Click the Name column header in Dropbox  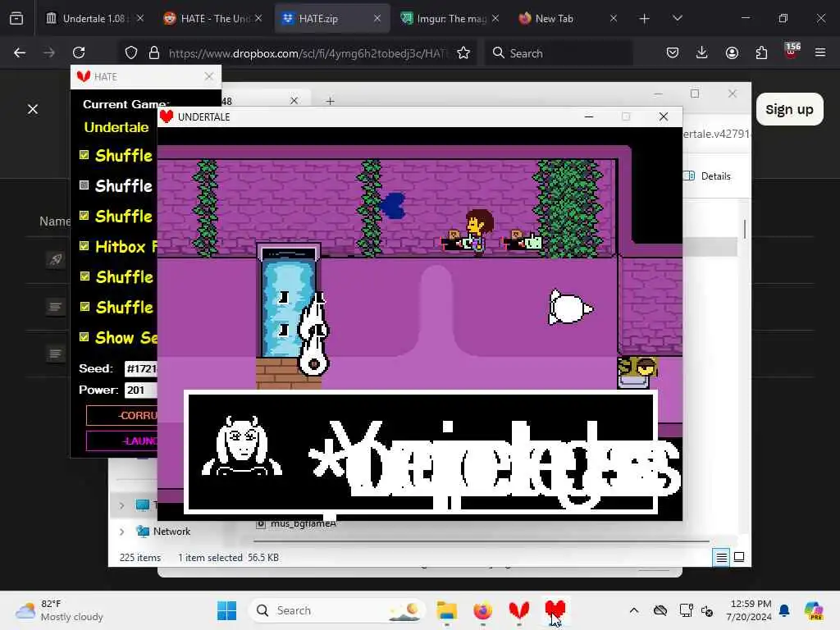coord(55,221)
